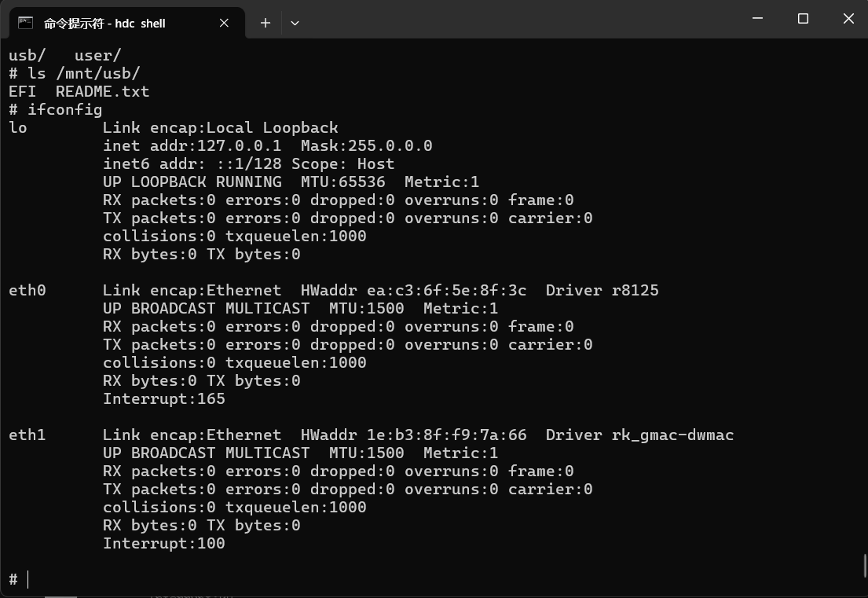
Task: Click the lo loopback interface name
Action: pyautogui.click(x=18, y=128)
